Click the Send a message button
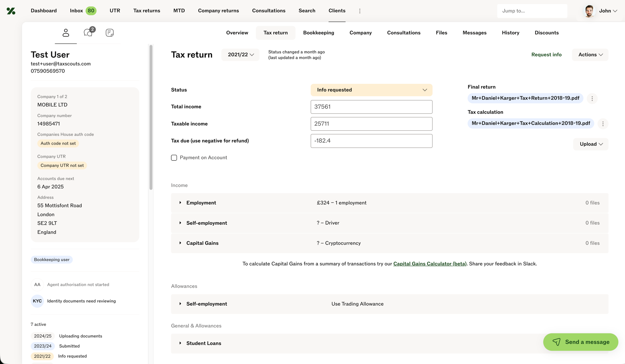This screenshot has width=625, height=364. (581, 342)
